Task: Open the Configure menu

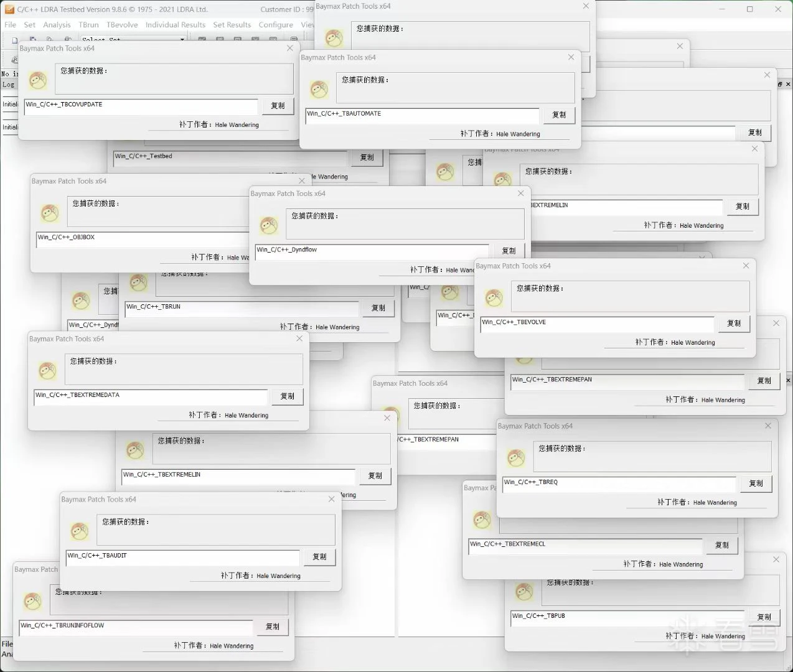Action: click(x=276, y=25)
